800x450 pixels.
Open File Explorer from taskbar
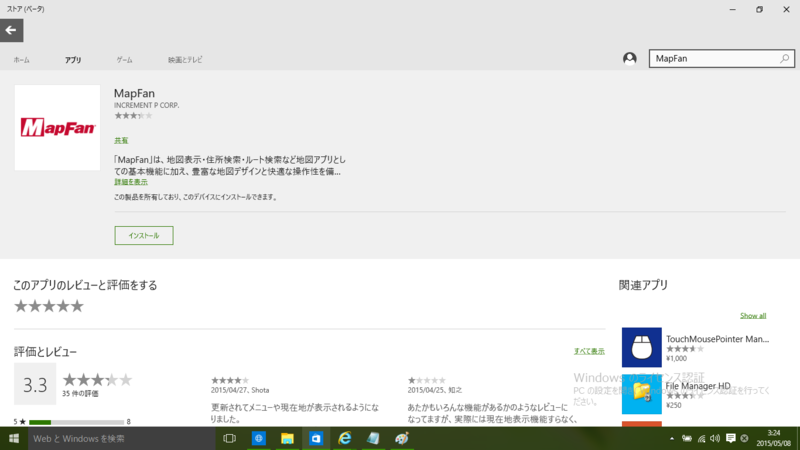point(287,438)
